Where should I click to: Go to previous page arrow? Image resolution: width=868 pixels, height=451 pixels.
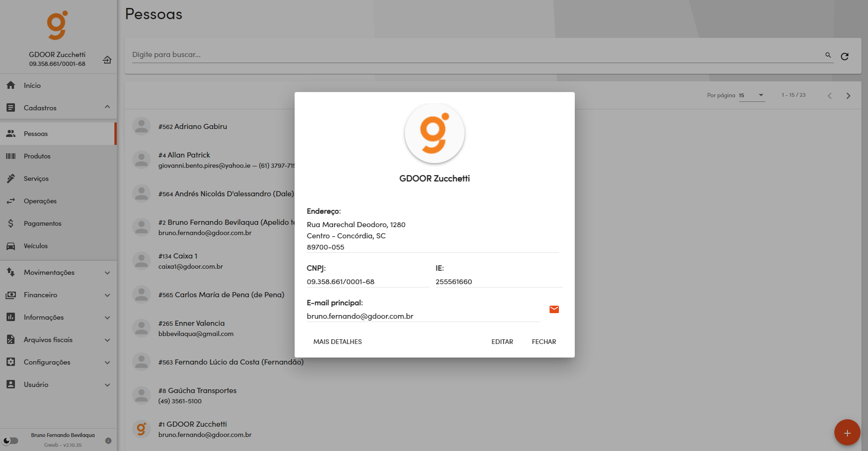click(830, 96)
